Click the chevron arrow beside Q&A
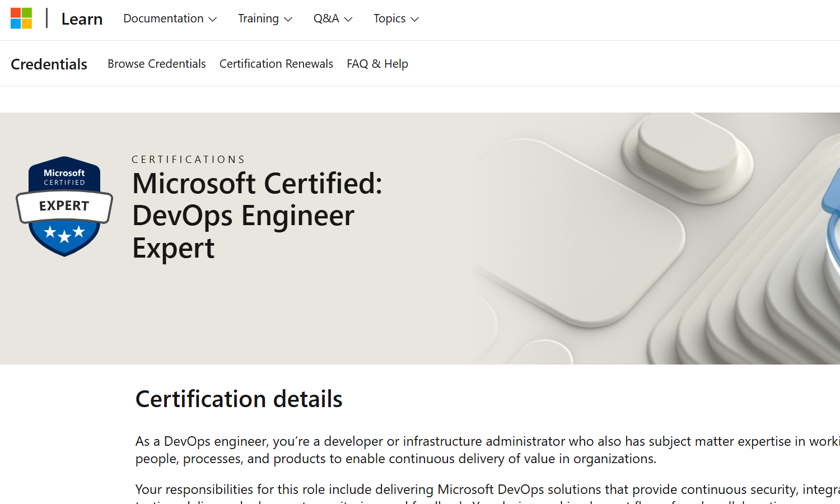Image resolution: width=840 pixels, height=504 pixels. click(348, 20)
